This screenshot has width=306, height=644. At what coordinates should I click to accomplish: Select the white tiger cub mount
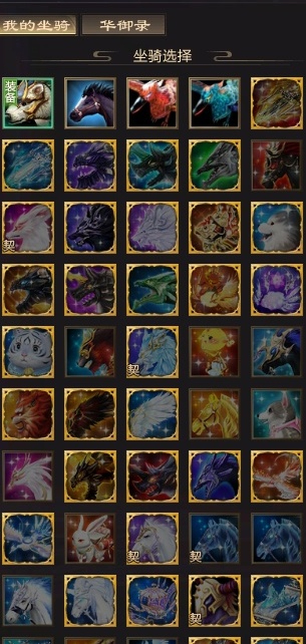click(28, 352)
